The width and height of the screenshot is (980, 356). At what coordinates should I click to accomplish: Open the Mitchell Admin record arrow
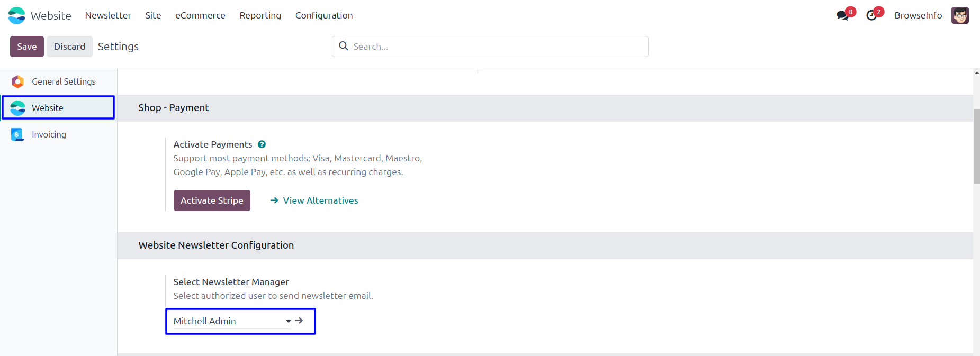pos(299,321)
